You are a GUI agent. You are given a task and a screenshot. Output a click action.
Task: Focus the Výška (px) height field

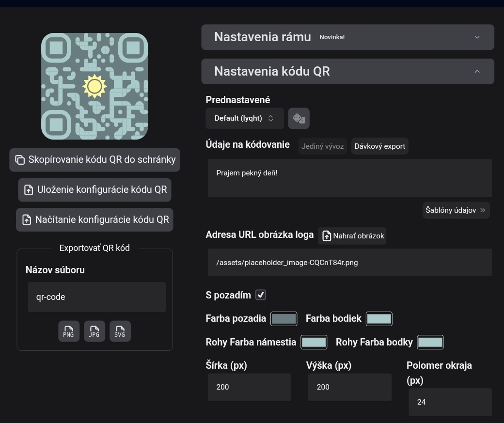[350, 387]
